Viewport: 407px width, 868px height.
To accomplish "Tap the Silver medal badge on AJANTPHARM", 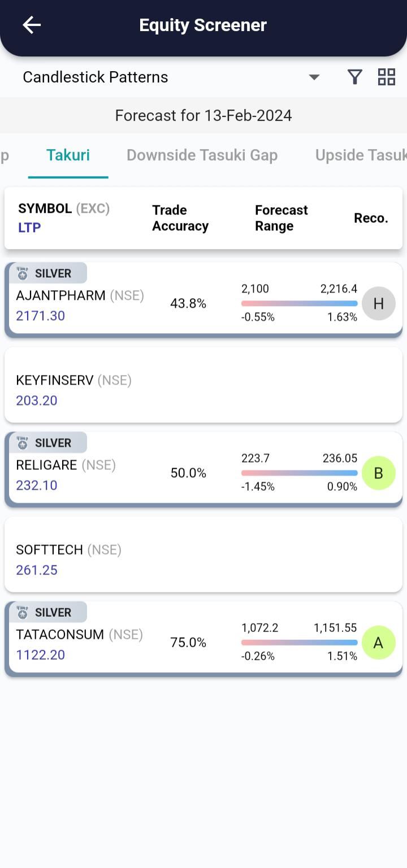I will [x=46, y=273].
